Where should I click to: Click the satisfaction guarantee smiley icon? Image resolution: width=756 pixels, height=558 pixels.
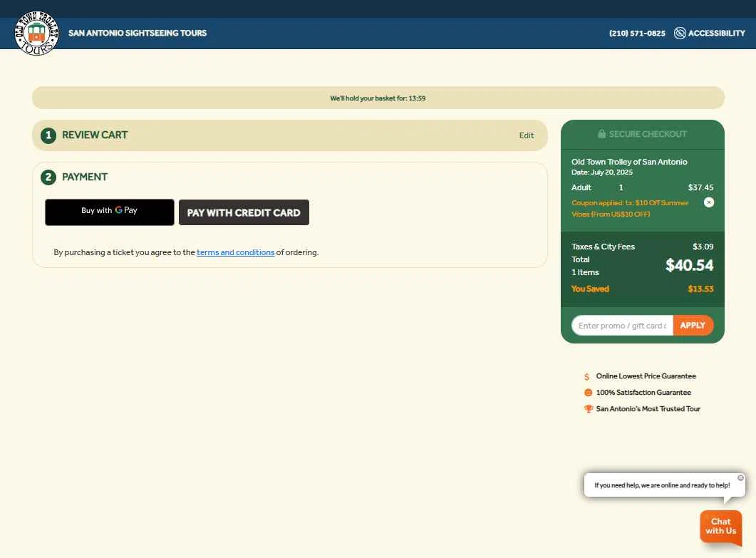click(589, 393)
